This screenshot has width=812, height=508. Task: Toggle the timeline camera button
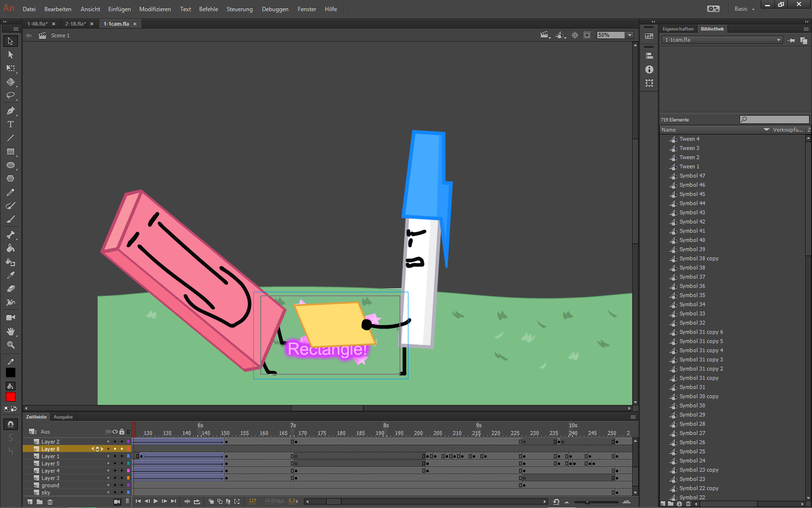(x=117, y=502)
